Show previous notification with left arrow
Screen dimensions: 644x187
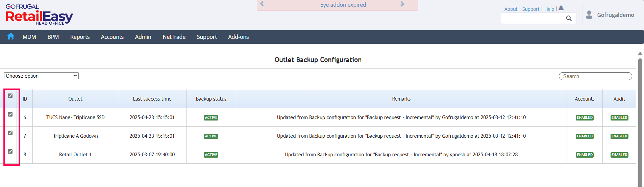pyautogui.click(x=262, y=4)
